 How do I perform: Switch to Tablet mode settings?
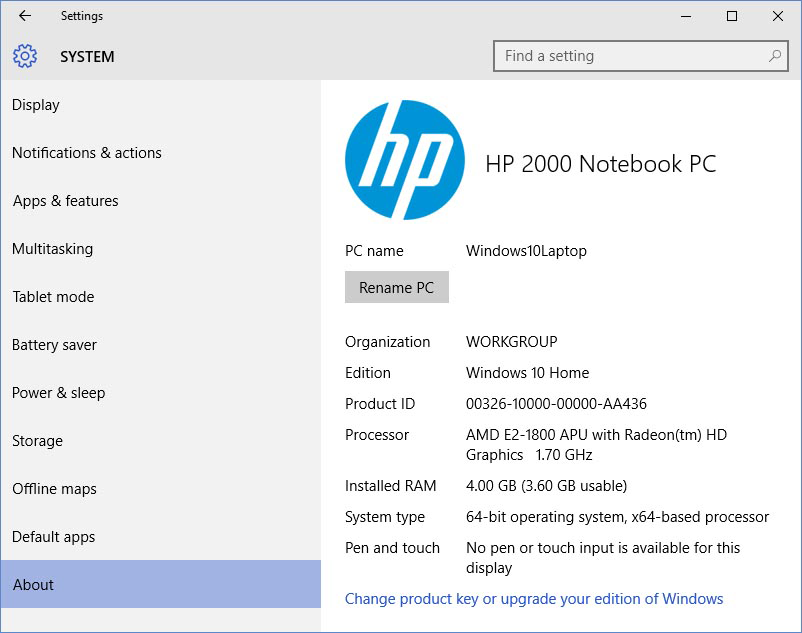click(x=53, y=297)
